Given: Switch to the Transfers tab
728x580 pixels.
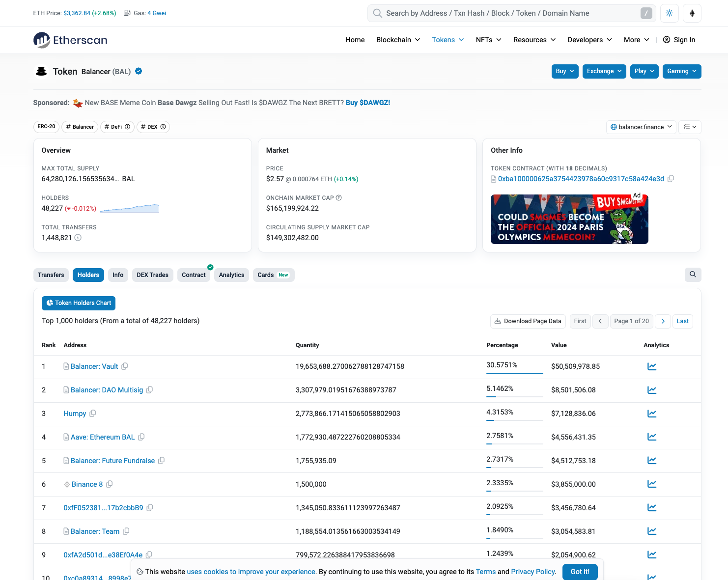Looking at the screenshot, I should coord(51,275).
